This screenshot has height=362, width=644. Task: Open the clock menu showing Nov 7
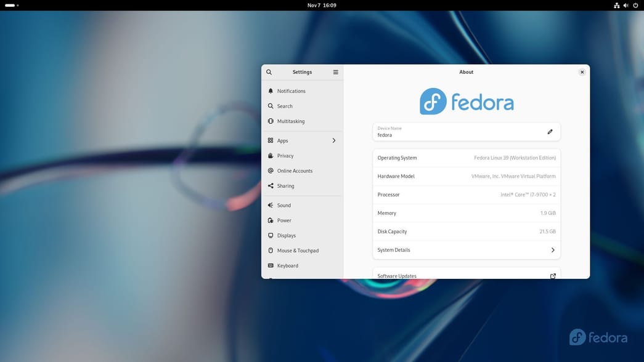322,5
